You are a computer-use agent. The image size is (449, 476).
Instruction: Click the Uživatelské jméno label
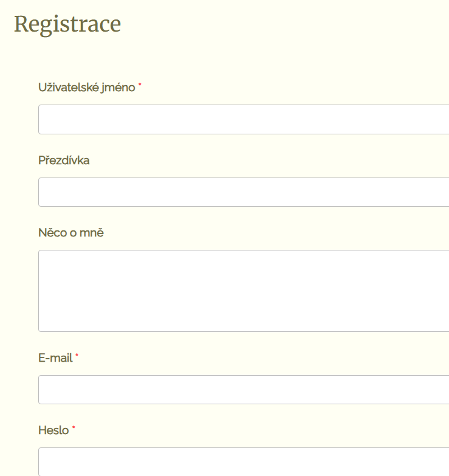[x=86, y=88]
